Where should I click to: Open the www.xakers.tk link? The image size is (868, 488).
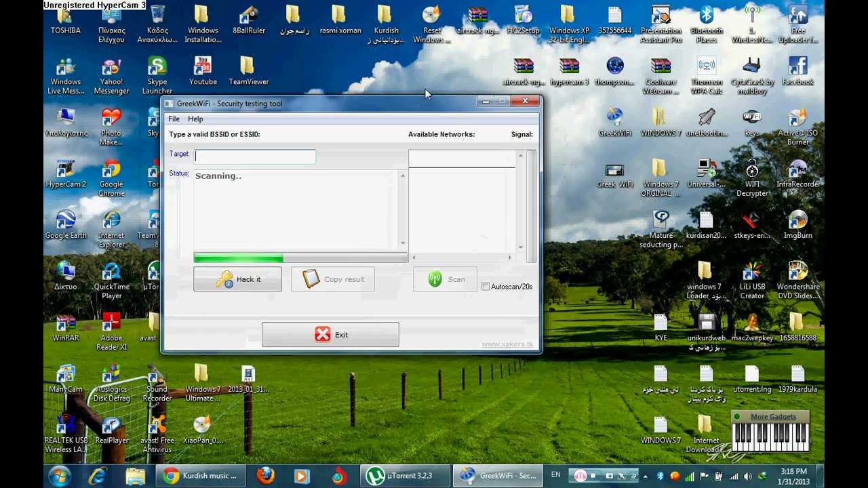[x=507, y=344]
